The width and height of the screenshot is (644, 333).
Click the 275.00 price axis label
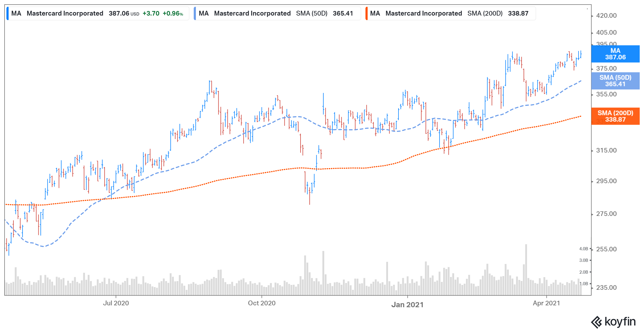[x=606, y=214]
